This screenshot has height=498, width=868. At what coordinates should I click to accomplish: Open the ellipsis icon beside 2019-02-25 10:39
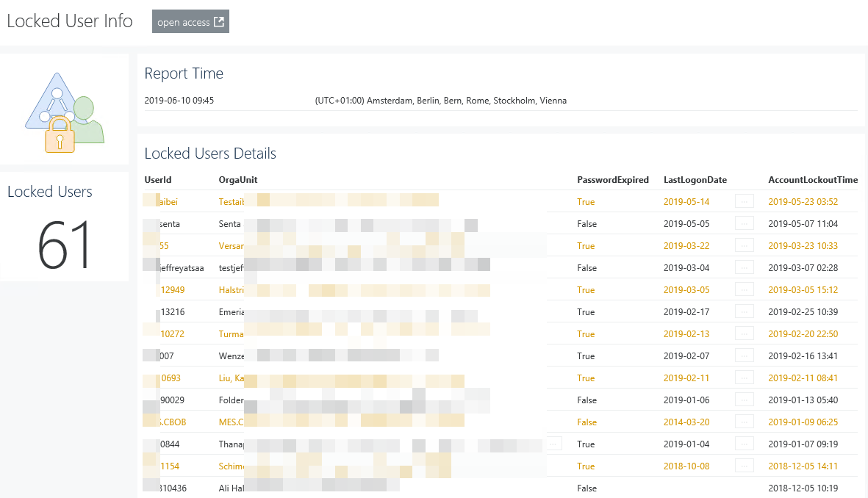(x=744, y=311)
